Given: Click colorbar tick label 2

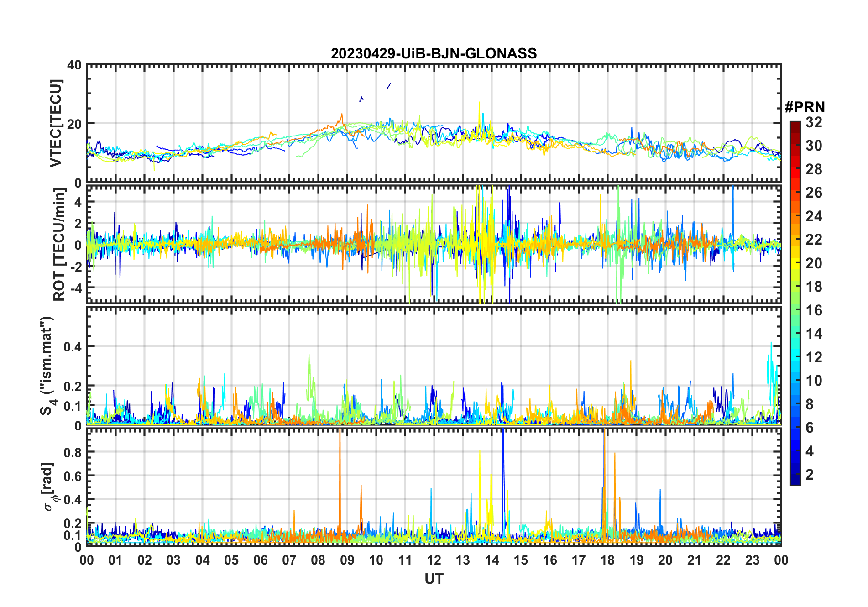Looking at the screenshot, I should 810,475.
